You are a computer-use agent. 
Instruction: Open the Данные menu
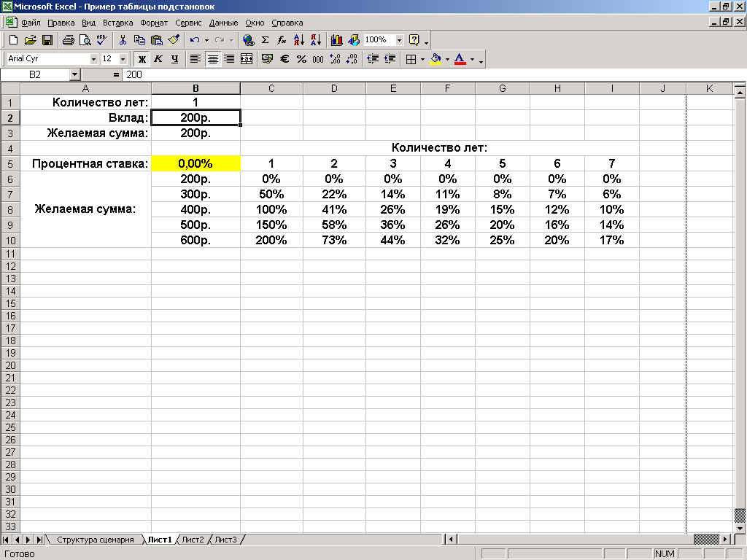tap(223, 23)
